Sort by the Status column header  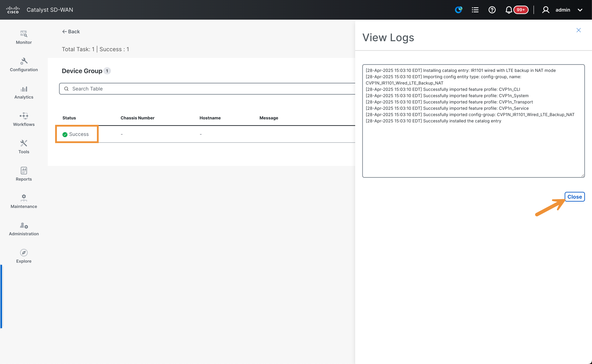point(69,118)
